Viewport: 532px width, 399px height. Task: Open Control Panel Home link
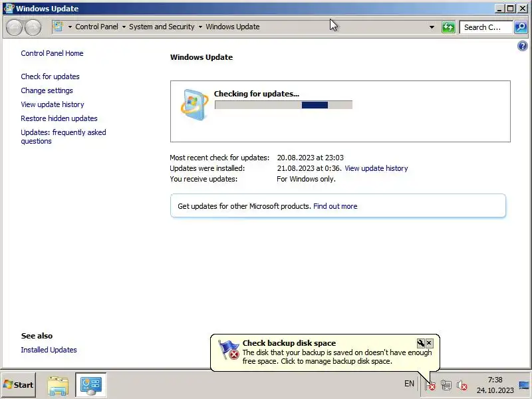pyautogui.click(x=52, y=53)
